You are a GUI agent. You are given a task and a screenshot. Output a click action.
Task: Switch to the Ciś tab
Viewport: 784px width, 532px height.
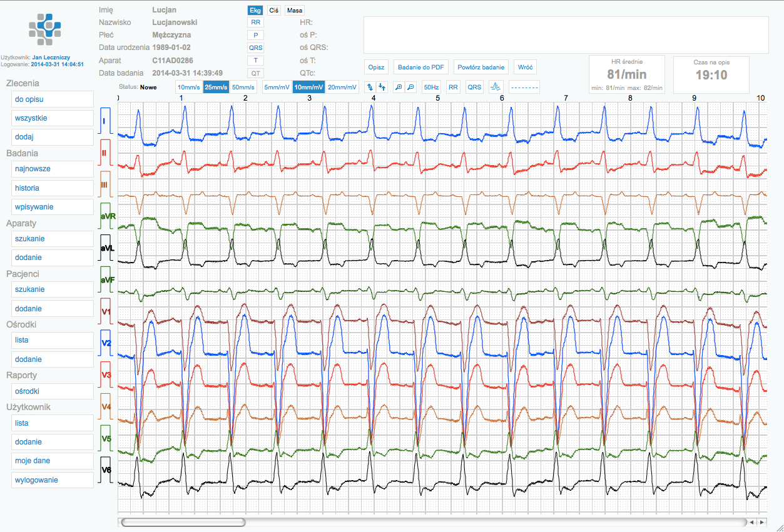pos(273,10)
